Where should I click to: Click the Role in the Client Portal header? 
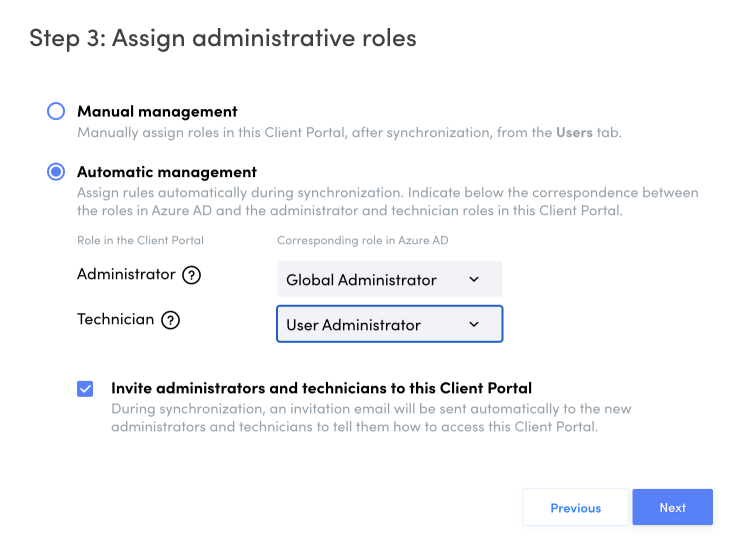pos(140,240)
